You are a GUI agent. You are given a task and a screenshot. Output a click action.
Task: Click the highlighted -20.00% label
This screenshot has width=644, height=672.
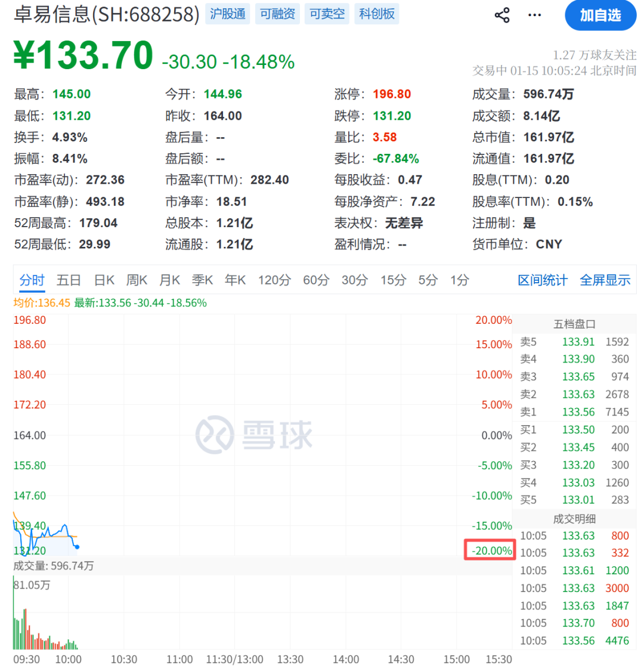click(x=490, y=550)
